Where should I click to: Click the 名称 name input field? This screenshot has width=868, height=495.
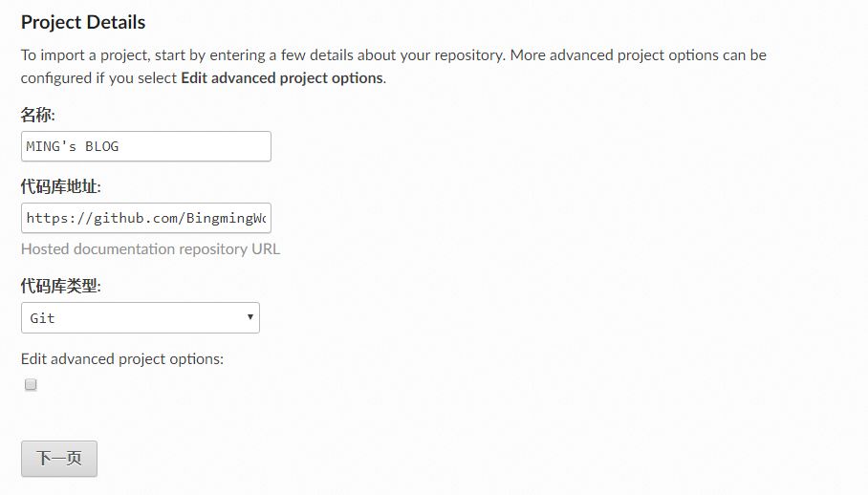145,146
